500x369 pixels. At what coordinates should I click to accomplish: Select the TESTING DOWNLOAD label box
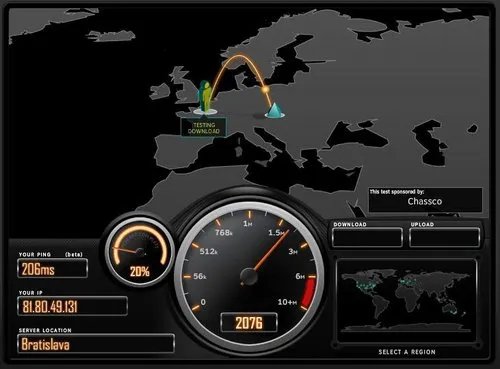click(203, 127)
